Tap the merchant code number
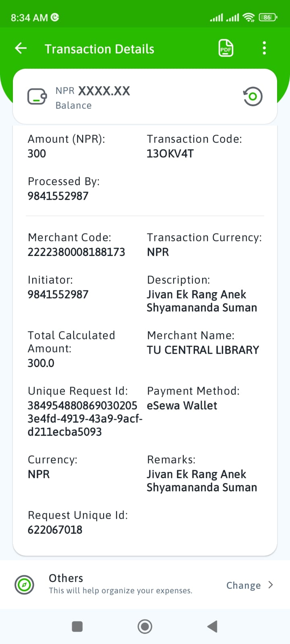The width and height of the screenshot is (290, 644). coord(76,252)
